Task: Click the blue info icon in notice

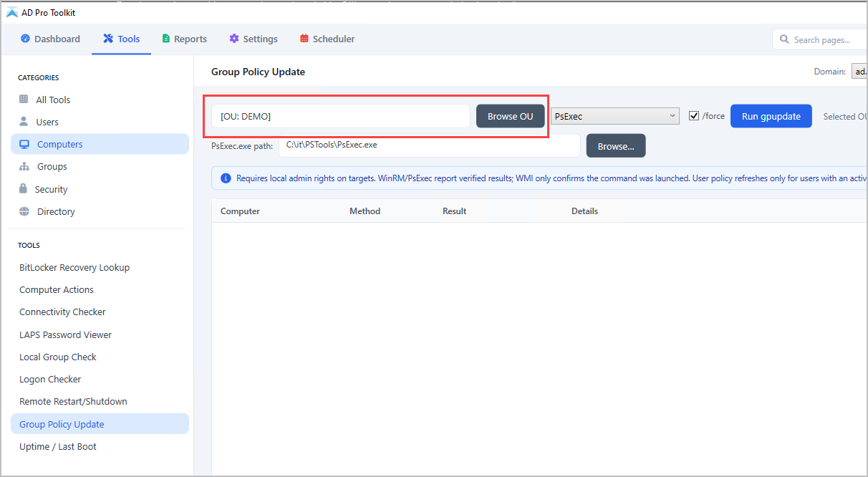Action: (x=226, y=178)
